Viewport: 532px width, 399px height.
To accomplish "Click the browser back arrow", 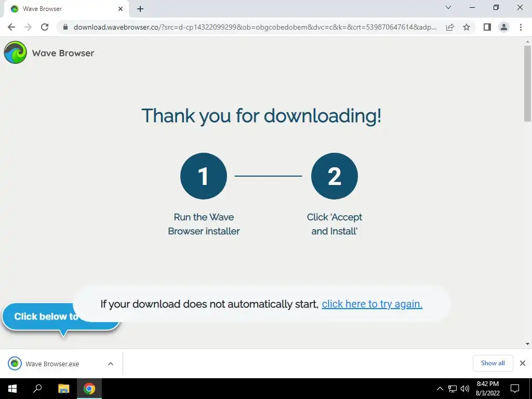I will pos(11,27).
